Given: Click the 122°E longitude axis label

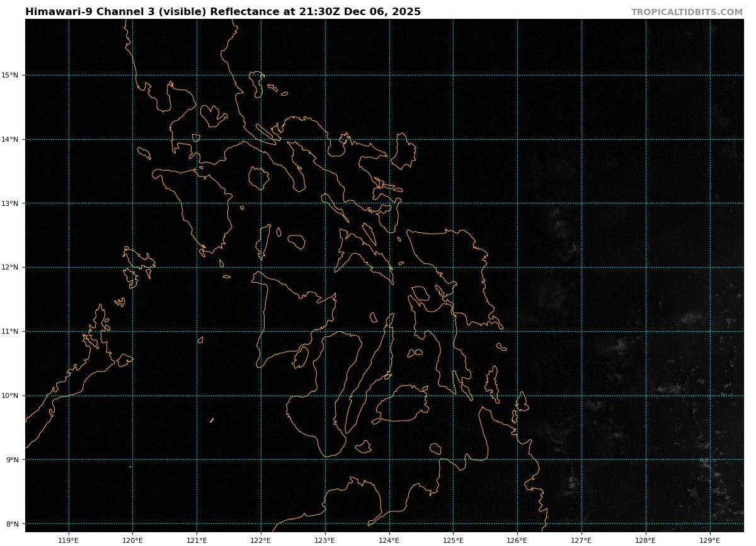Looking at the screenshot, I should pos(261,540).
